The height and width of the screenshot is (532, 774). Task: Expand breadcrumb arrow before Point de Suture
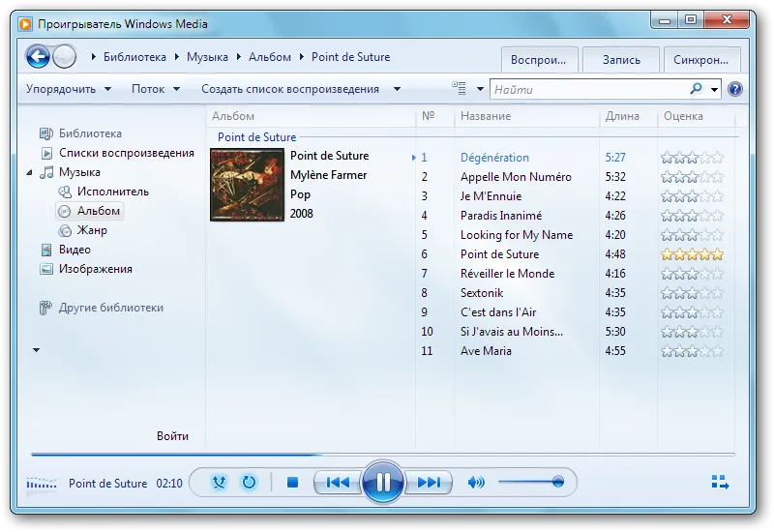[x=302, y=57]
